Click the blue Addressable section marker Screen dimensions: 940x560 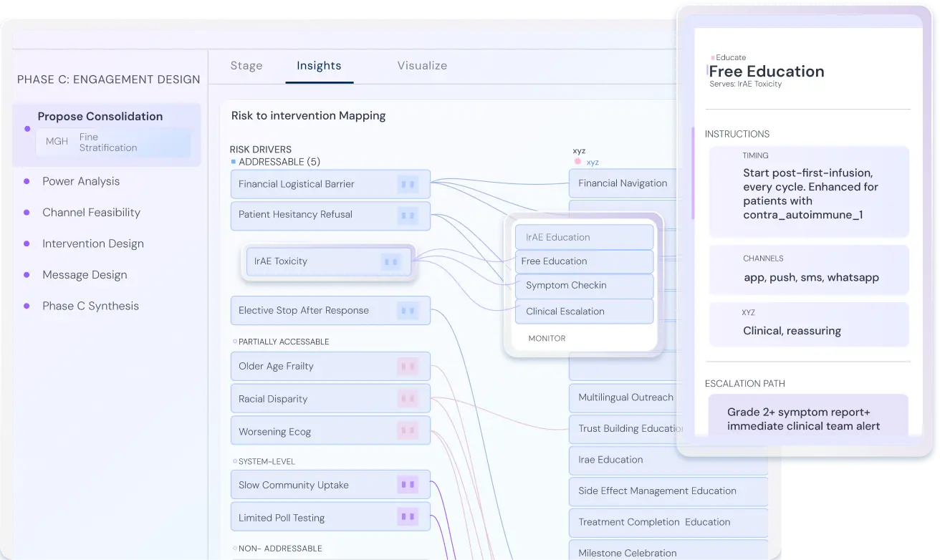tap(234, 162)
